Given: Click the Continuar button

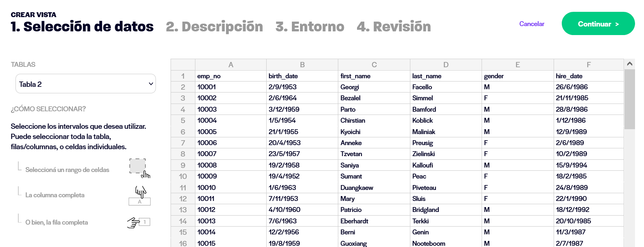Looking at the screenshot, I should 598,24.
